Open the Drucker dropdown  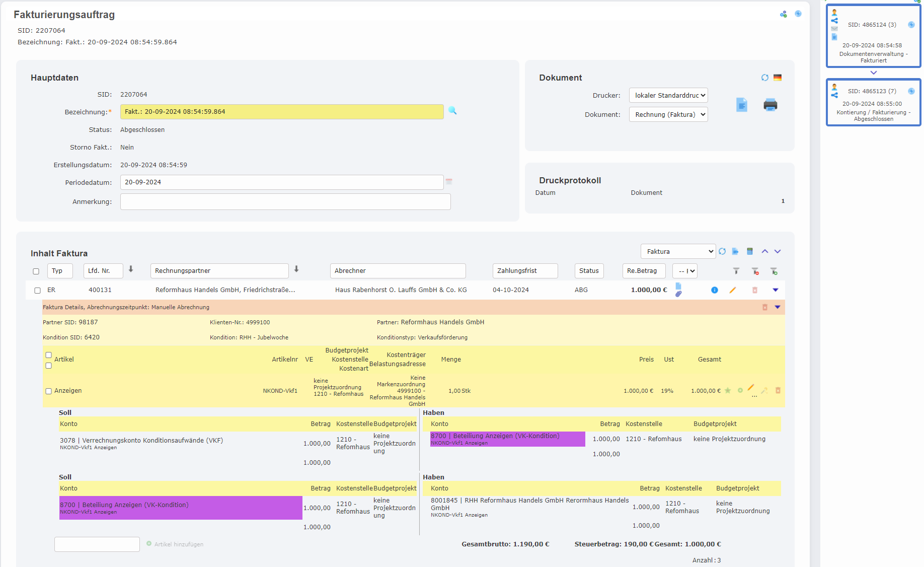point(668,95)
